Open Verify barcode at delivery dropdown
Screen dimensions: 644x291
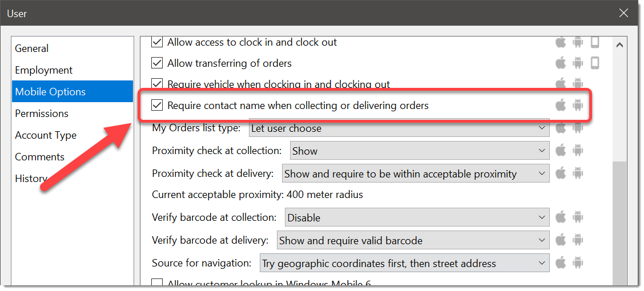coord(413,240)
